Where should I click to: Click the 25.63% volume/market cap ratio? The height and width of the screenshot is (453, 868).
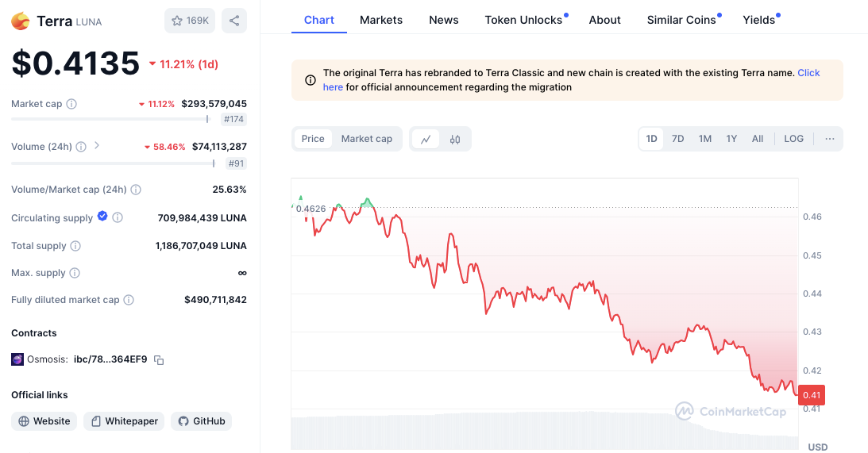pos(230,190)
